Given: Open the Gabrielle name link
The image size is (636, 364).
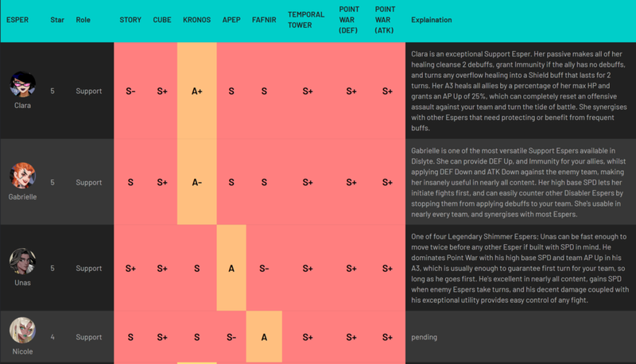Looking at the screenshot, I should (23, 196).
